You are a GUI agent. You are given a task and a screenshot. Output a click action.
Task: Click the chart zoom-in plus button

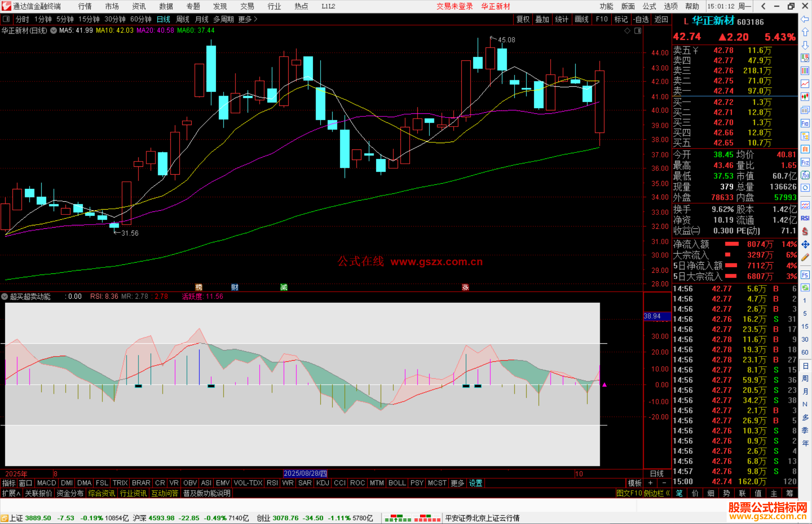pos(650,483)
